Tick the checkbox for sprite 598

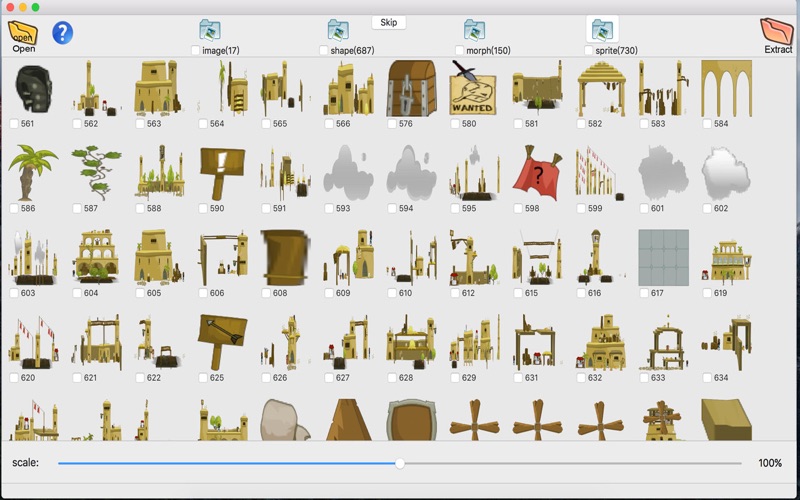pyautogui.click(x=518, y=208)
